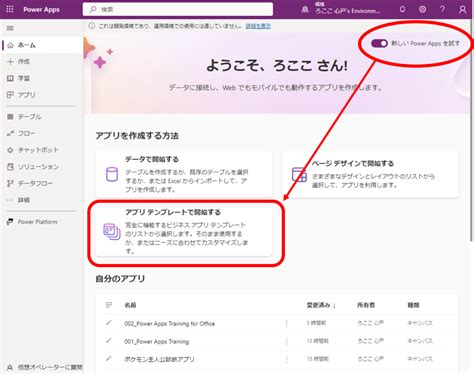The width and height of the screenshot is (474, 374).
Task: Open 001_Power Apps Training app
Action: click(x=157, y=341)
